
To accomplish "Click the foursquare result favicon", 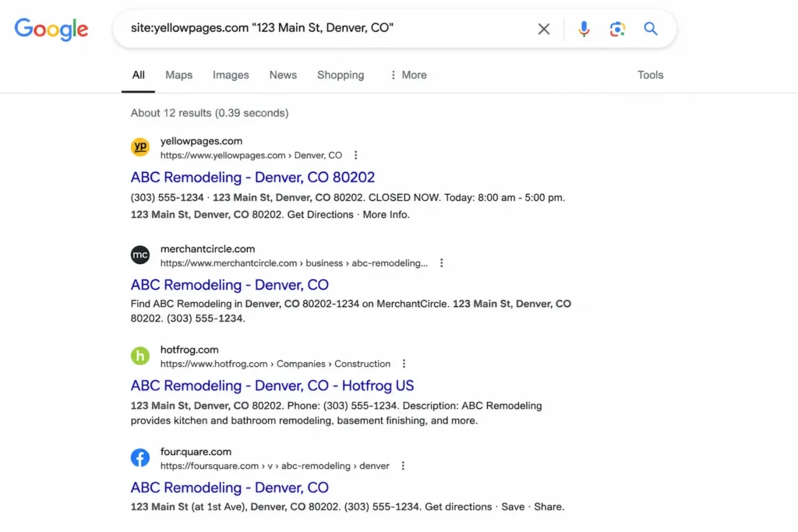I will pyautogui.click(x=140, y=458).
